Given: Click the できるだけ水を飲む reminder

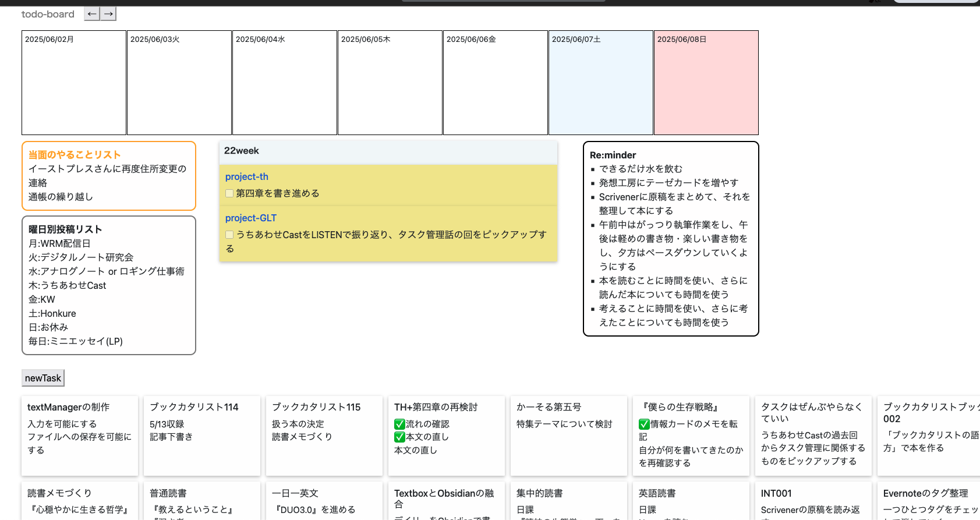Looking at the screenshot, I should point(641,169).
